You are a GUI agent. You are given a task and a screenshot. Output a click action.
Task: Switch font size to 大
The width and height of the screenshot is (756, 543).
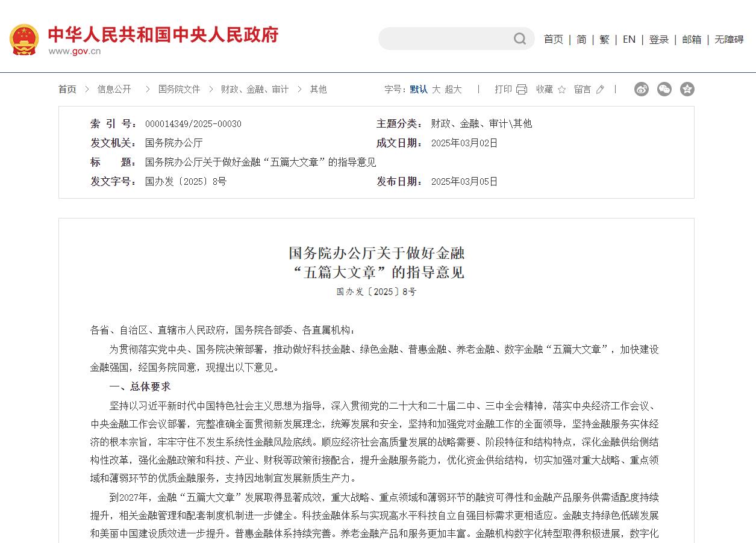click(436, 89)
